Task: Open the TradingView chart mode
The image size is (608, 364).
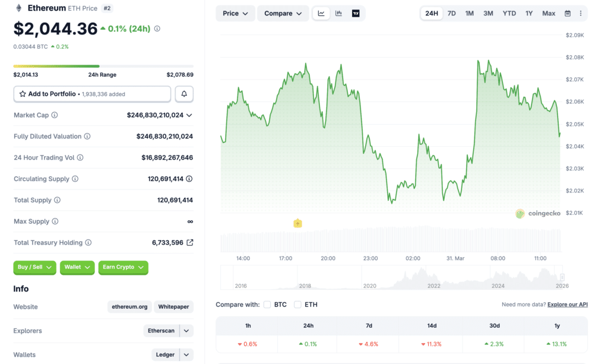Action: coord(356,13)
